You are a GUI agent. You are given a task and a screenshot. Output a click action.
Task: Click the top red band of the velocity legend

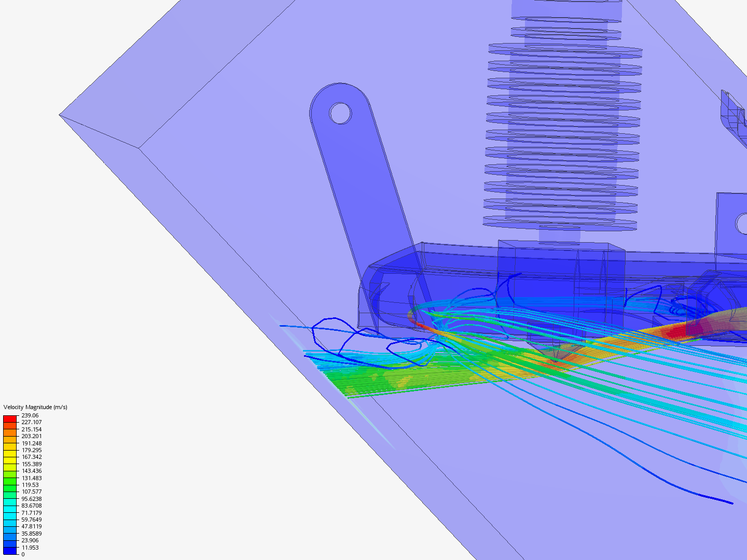pyautogui.click(x=10, y=419)
